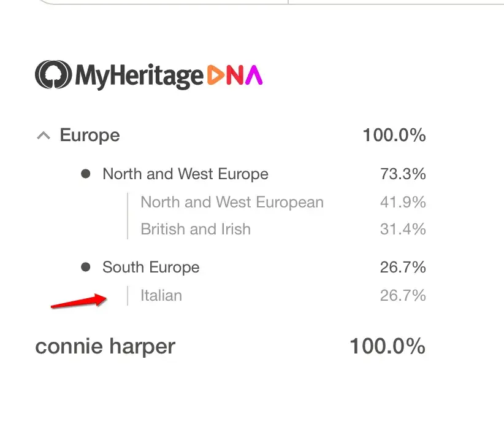Image resolution: width=504 pixels, height=421 pixels.
Task: Click the bullet beside North and West Europe
Action: 86,174
